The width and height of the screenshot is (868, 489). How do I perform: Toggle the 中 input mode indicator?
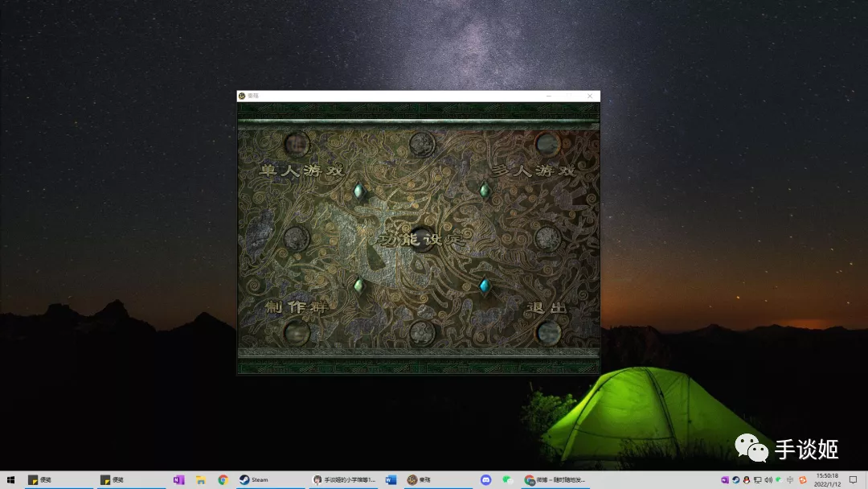point(790,480)
